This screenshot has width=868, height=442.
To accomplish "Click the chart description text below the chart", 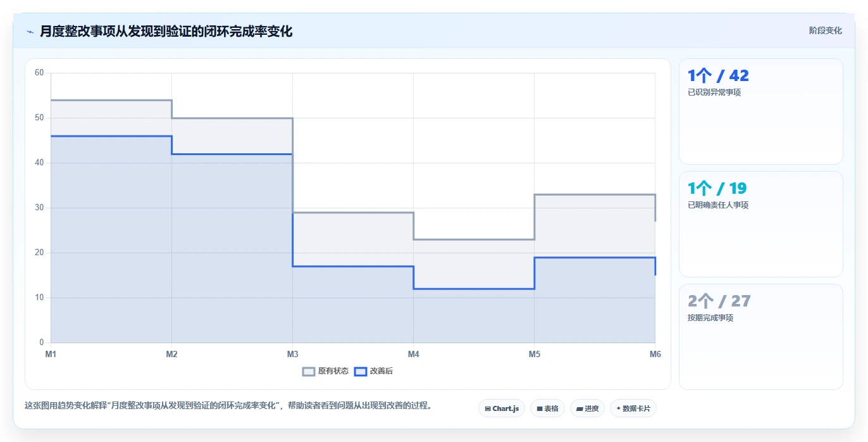I will (x=230, y=406).
